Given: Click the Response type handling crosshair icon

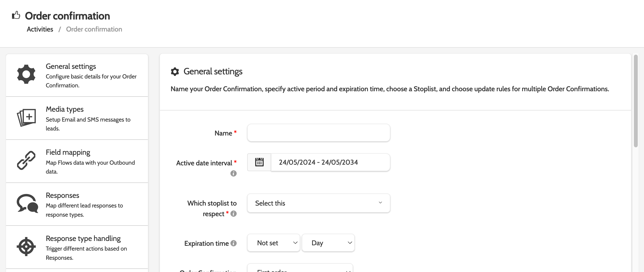Looking at the screenshot, I should [26, 246].
